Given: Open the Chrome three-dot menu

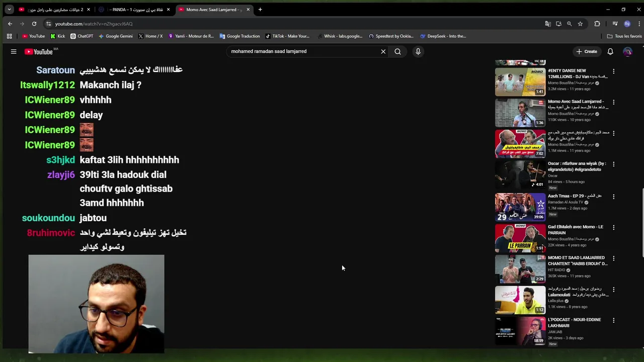Looking at the screenshot, I should [x=639, y=24].
